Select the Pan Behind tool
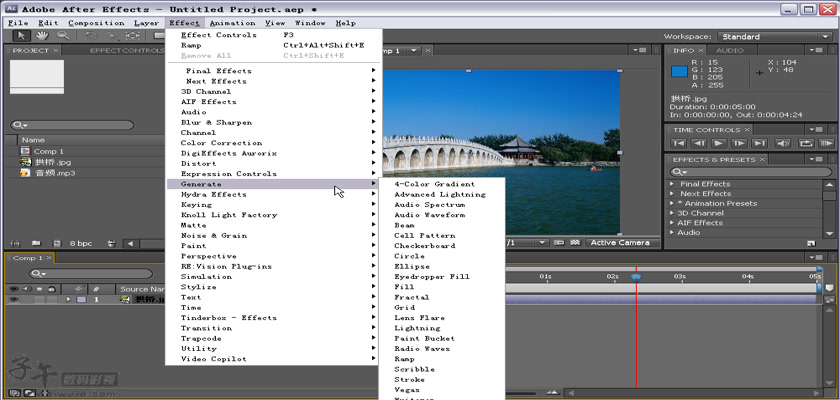840x400 pixels. tap(132, 36)
